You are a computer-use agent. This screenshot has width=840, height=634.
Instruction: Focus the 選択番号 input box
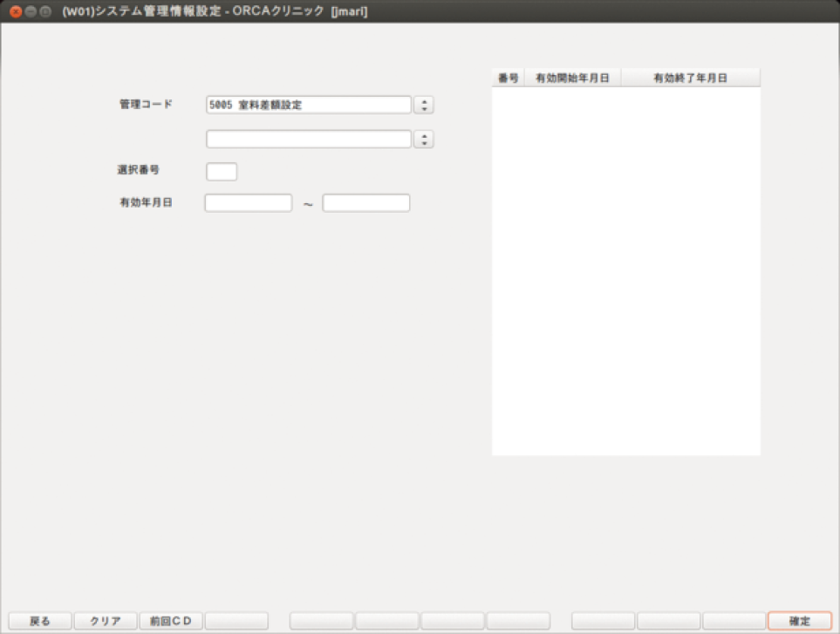(222, 172)
